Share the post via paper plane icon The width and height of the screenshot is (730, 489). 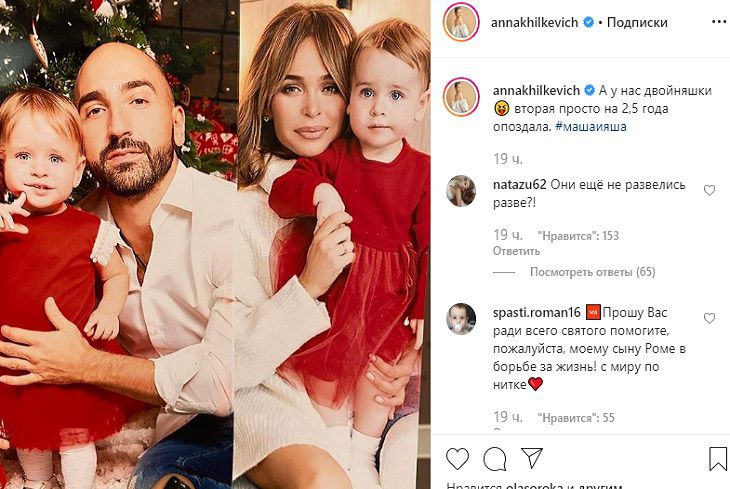coord(532,458)
